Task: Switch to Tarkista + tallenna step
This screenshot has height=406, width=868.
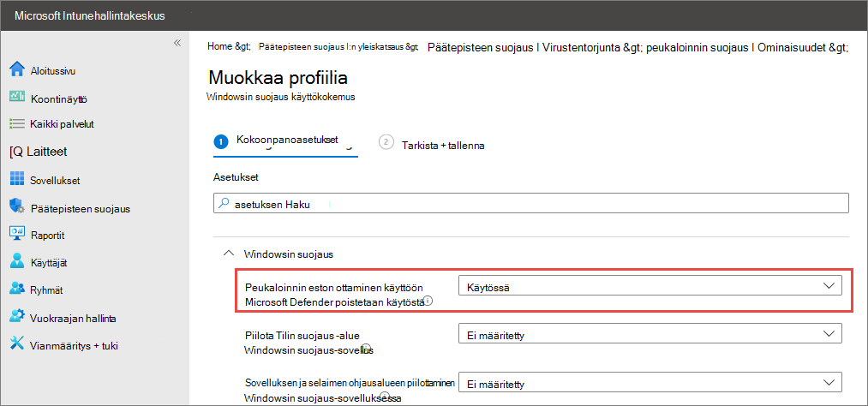Action: tap(433, 145)
